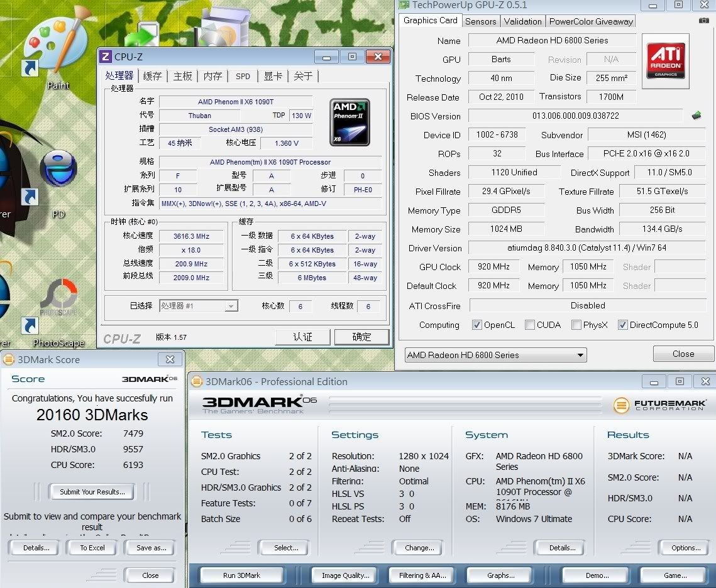Open the 显卡 tab in CPU-Z
The width and height of the screenshot is (716, 588).
273,76
